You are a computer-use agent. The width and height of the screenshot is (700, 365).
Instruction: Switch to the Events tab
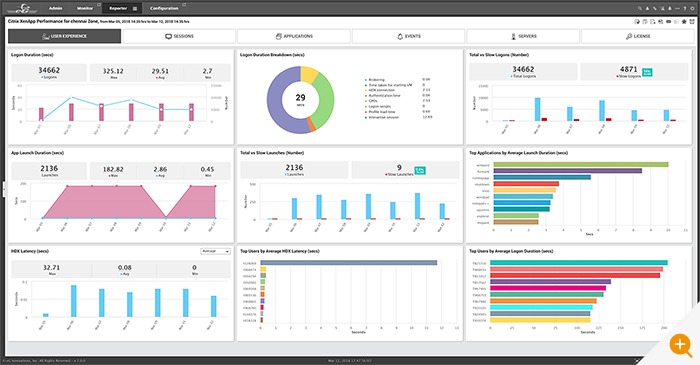coord(408,36)
